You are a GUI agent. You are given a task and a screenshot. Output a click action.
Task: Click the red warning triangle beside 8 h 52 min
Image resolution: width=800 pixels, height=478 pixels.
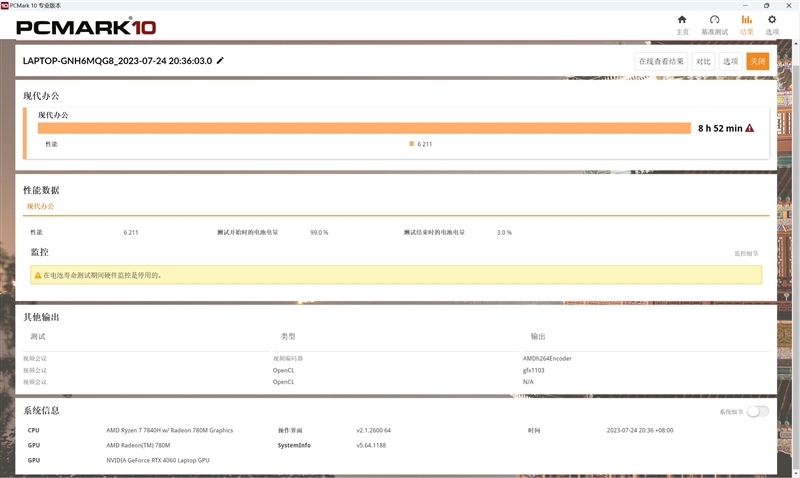click(749, 128)
